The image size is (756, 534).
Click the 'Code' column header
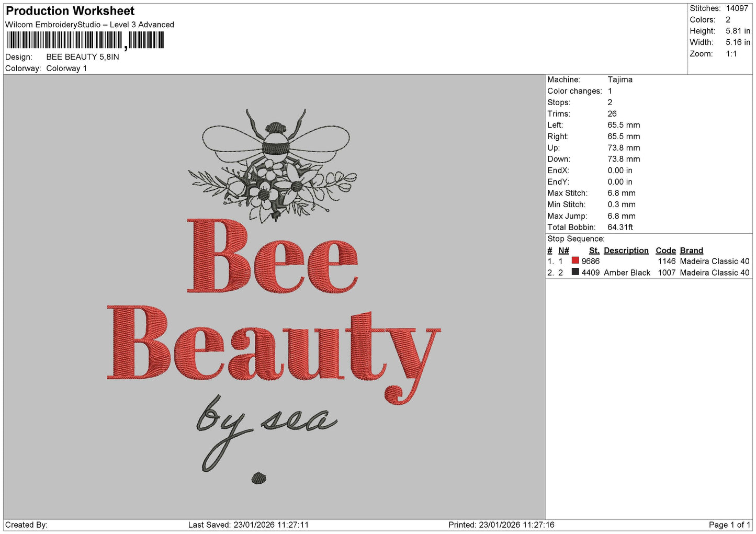coord(665,251)
